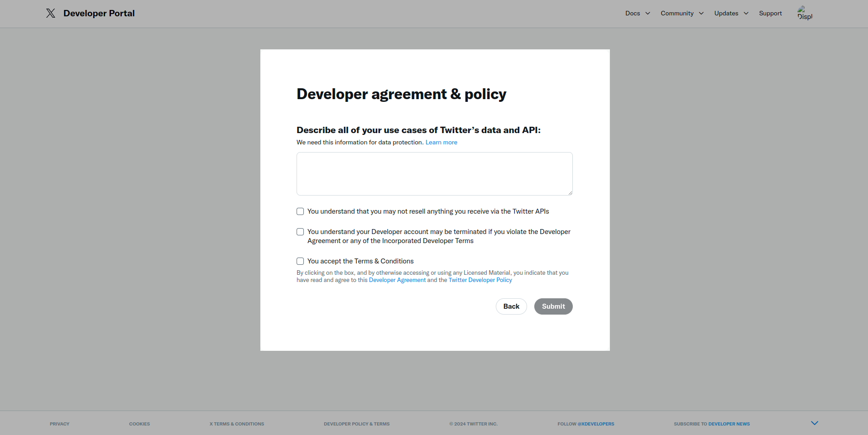The height and width of the screenshot is (435, 868).
Task: Open X Terms & Conditions footer link
Action: (x=237, y=424)
